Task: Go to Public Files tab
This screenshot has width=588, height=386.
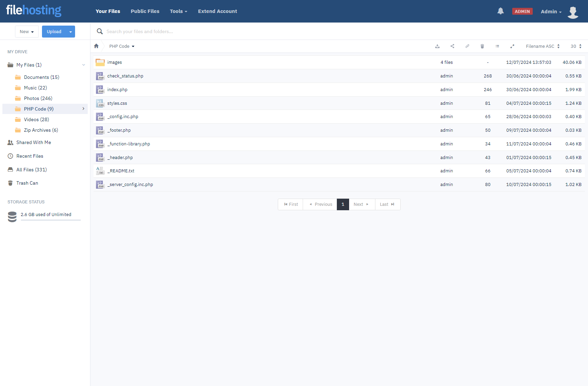Action: tap(145, 11)
